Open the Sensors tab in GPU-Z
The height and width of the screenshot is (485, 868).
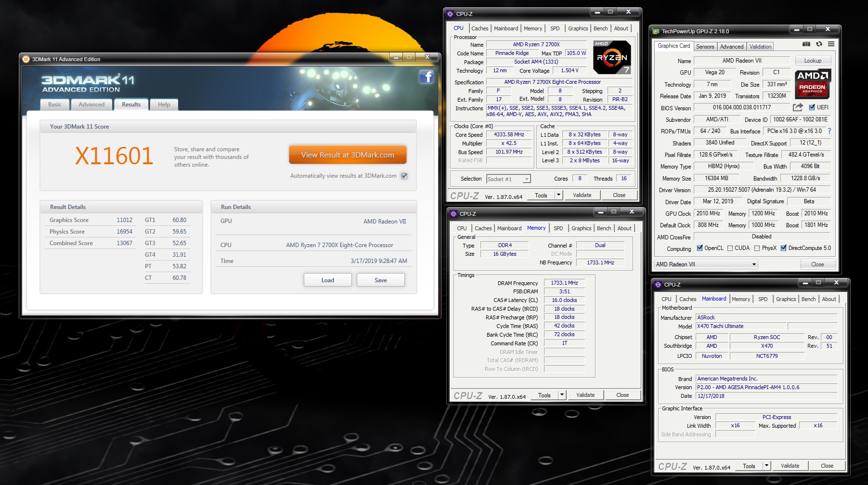click(705, 47)
